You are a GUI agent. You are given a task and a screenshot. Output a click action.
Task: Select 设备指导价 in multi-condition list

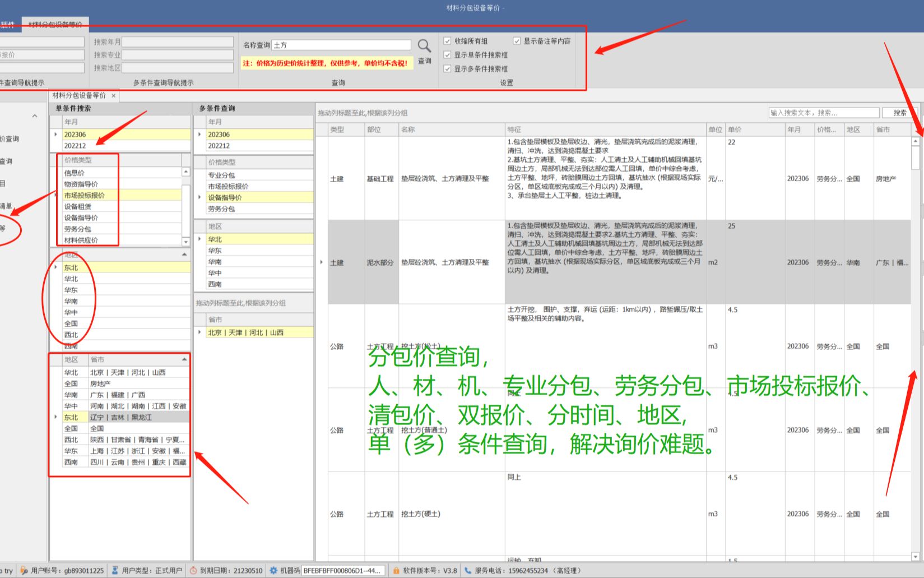pyautogui.click(x=259, y=198)
